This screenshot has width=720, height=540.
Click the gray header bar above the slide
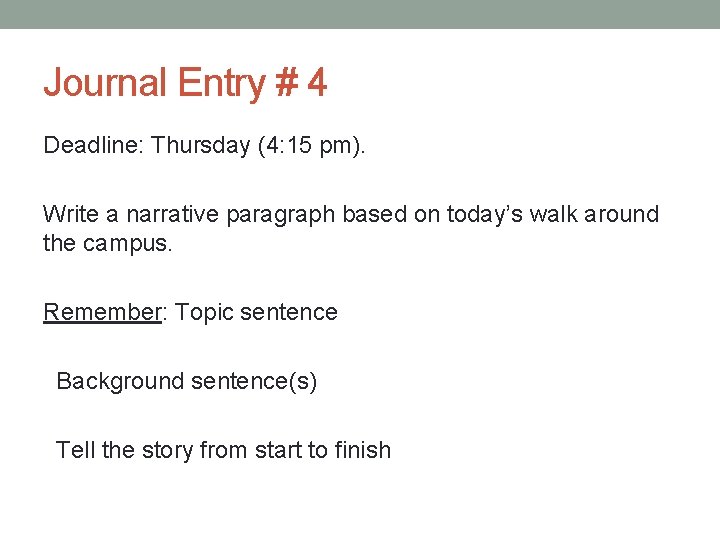pos(360,14)
